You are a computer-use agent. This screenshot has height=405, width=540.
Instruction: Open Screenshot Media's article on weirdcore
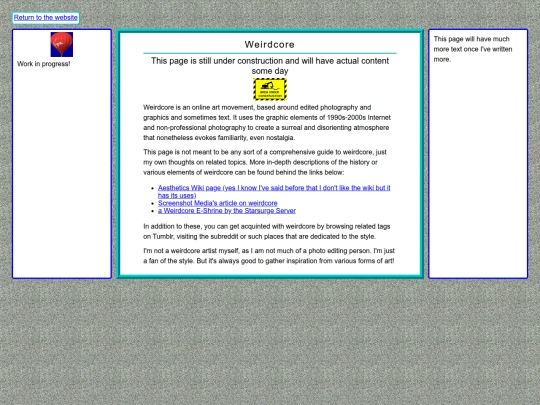pyautogui.click(x=218, y=203)
